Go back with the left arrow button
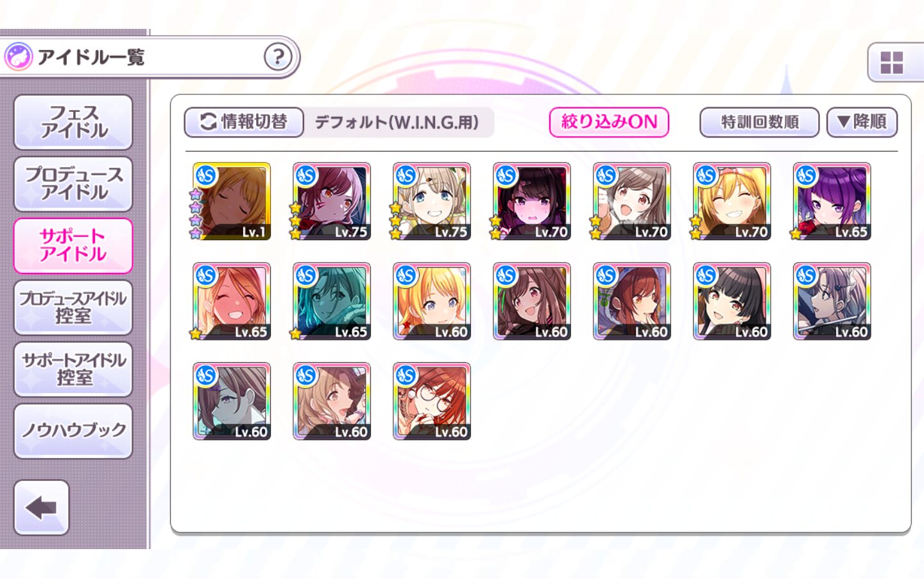Image resolution: width=924 pixels, height=578 pixels. coord(42,507)
